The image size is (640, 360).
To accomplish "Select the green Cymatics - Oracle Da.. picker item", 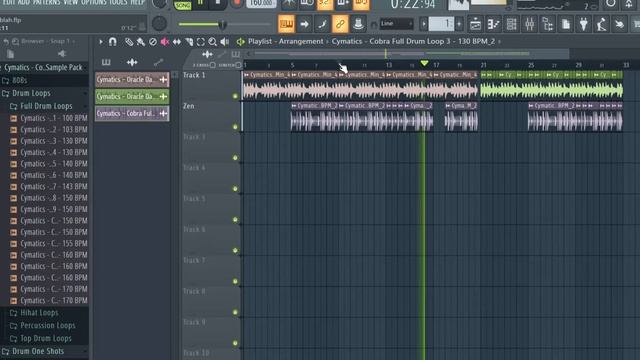I will pyautogui.click(x=132, y=96).
